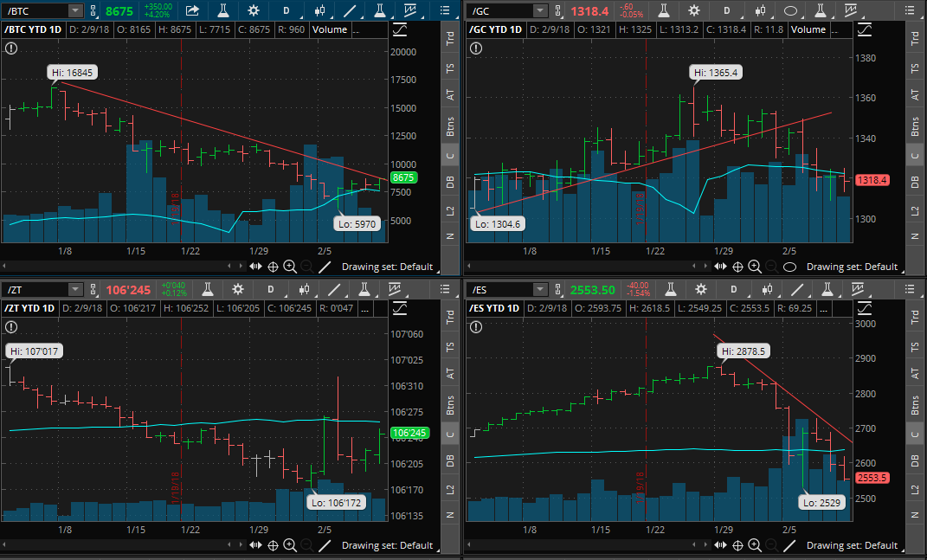
Task: Open settings gear in the /ZT chart toolbar
Action: pos(238,289)
